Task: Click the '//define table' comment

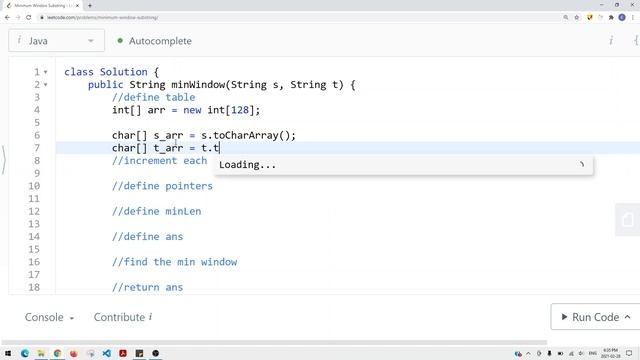Action: [153, 98]
